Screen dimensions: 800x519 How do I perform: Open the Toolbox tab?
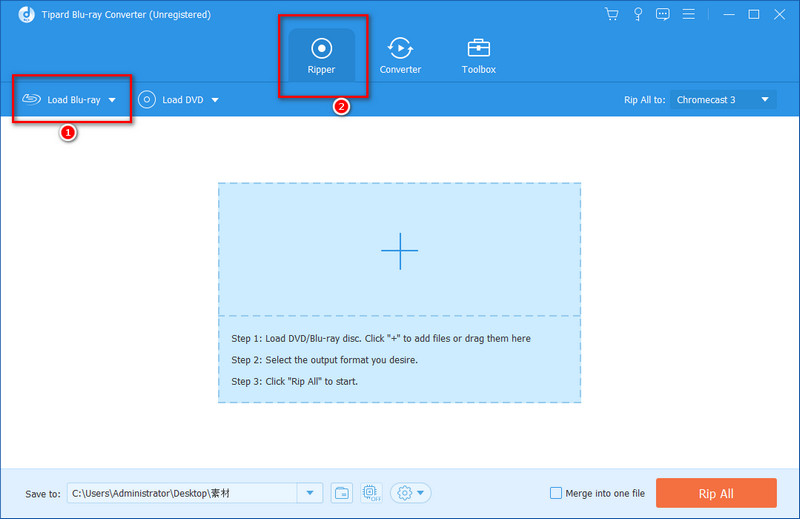pos(479,56)
